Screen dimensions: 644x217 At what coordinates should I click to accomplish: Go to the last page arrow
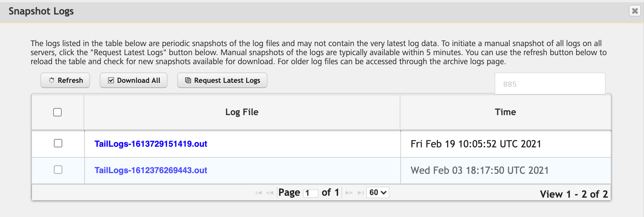[361, 193]
